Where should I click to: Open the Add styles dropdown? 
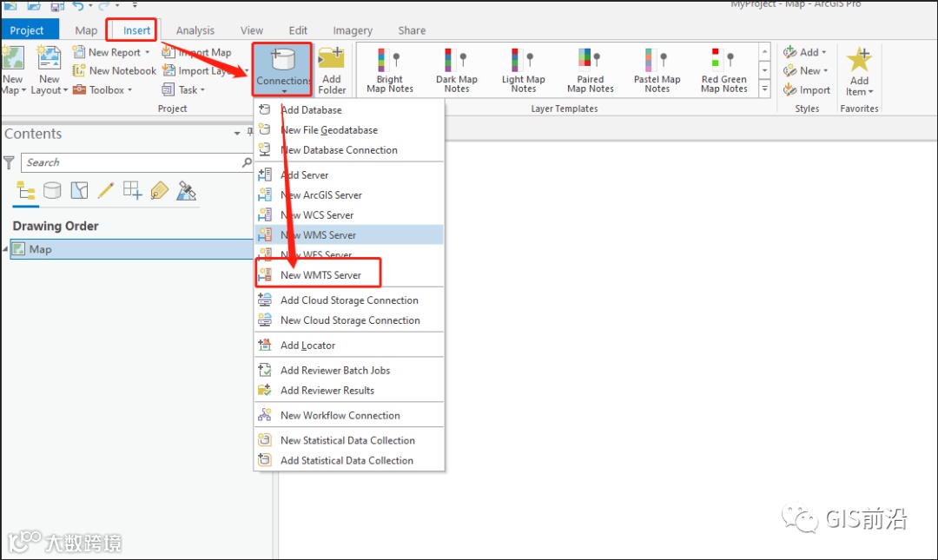point(804,52)
